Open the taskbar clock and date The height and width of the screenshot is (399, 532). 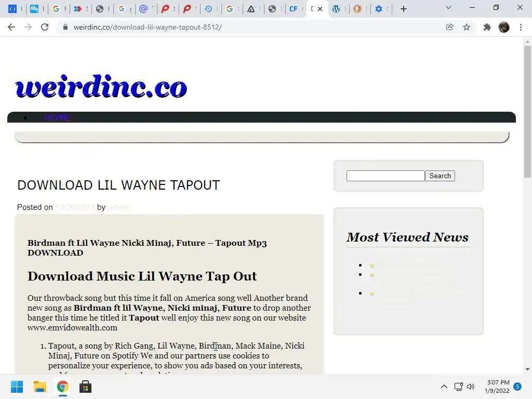pyautogui.click(x=497, y=387)
